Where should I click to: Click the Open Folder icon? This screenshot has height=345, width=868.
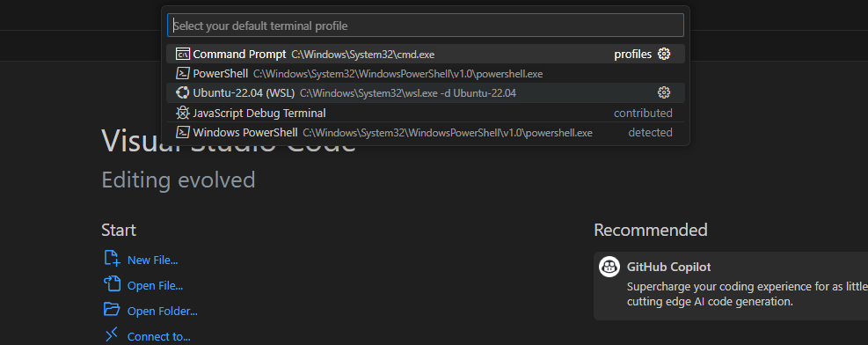click(112, 309)
